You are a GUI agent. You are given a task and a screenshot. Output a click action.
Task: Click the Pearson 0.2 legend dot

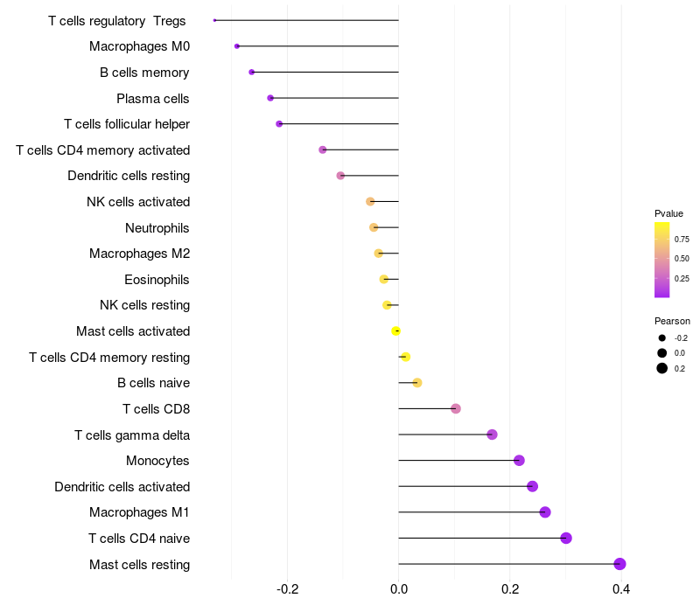pos(662,368)
